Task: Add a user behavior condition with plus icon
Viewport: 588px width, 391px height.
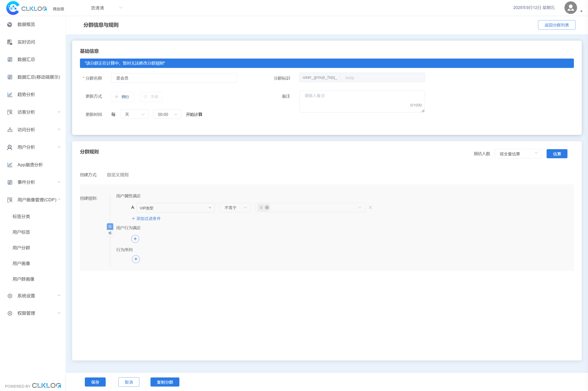Action: (135, 239)
